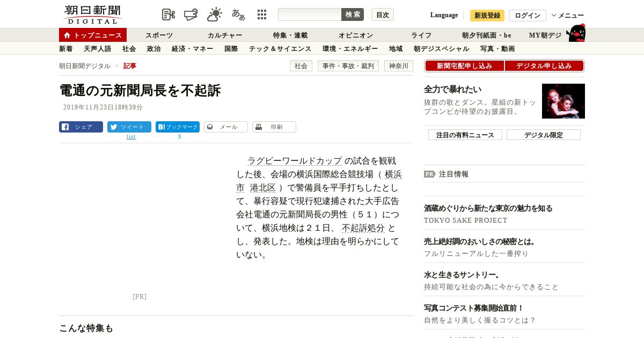This screenshot has height=338, width=644.
Task: Select 新着 in sub navigation
Action: (66, 49)
